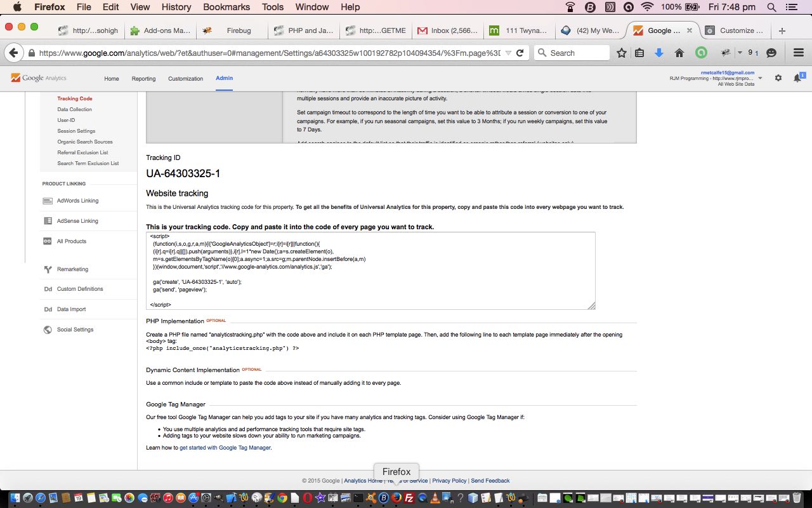Click the All Products link icon
812x508 pixels.
point(47,241)
